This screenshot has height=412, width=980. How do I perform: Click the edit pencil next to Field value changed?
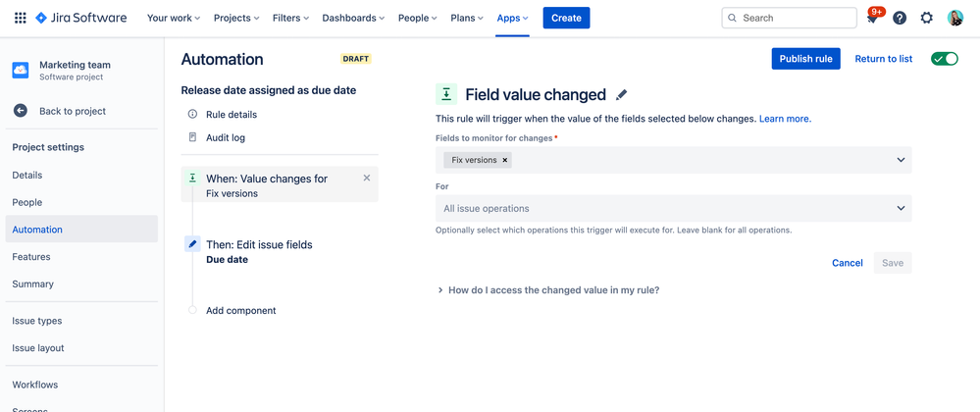pyautogui.click(x=621, y=95)
